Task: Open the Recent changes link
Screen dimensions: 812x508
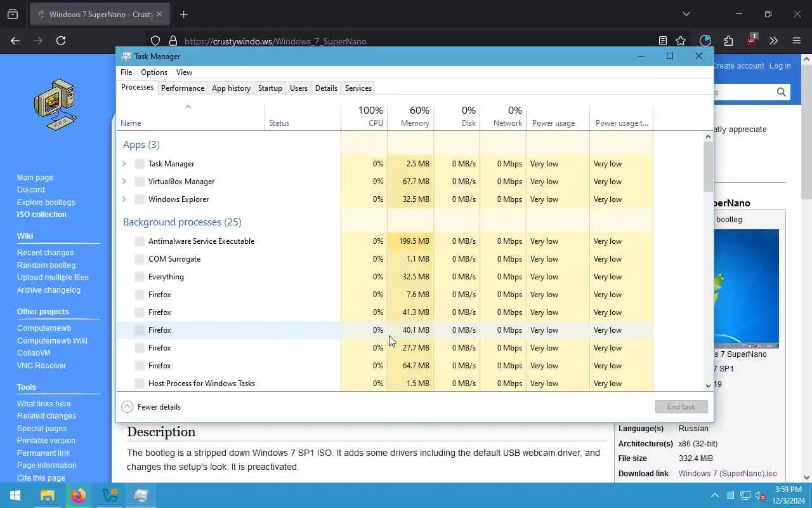Action: (x=45, y=253)
